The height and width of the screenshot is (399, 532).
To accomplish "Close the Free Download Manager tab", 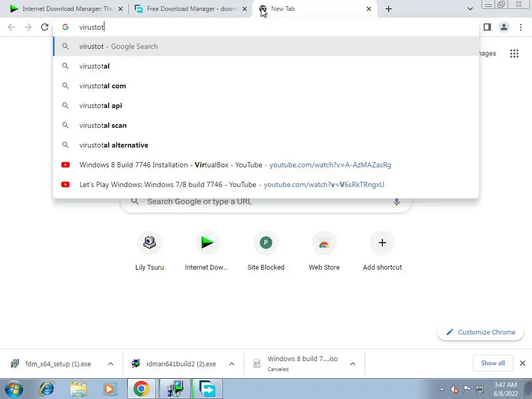I will click(x=245, y=9).
